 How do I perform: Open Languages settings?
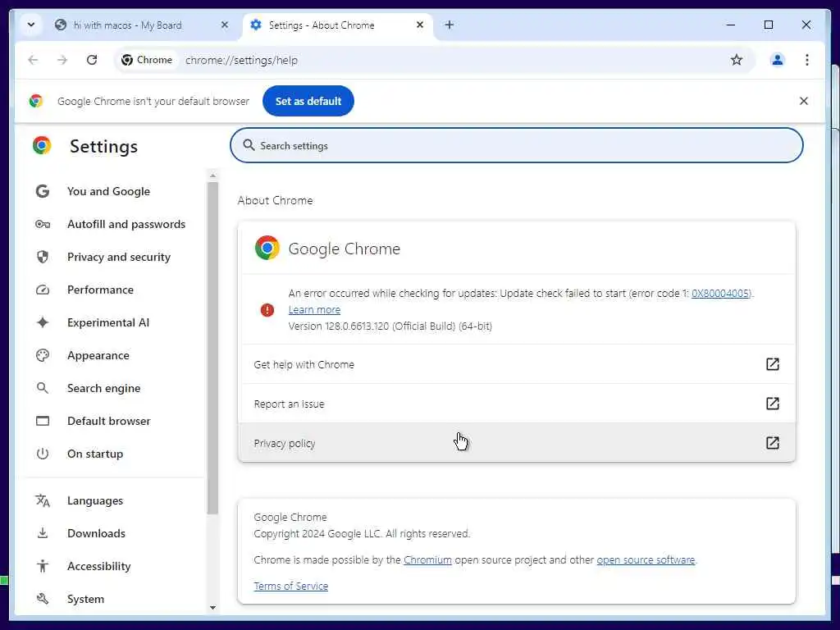pyautogui.click(x=95, y=500)
